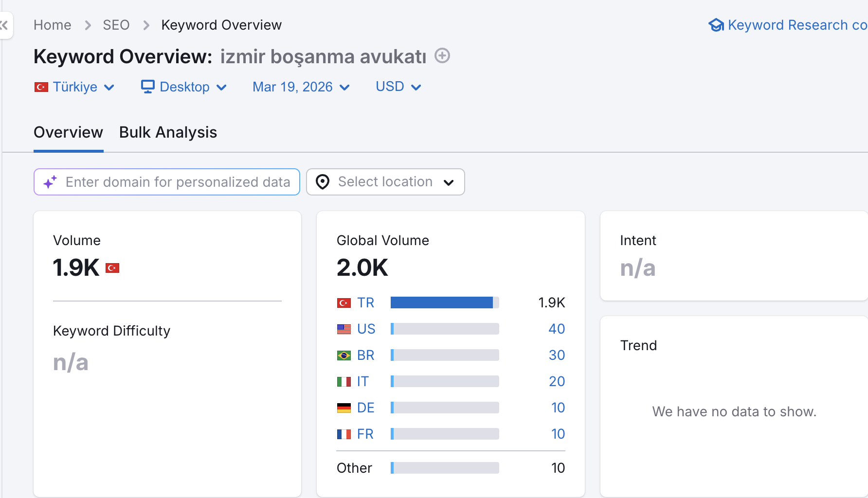Open the Türkiye country dropdown
This screenshot has height=498, width=868.
point(74,87)
